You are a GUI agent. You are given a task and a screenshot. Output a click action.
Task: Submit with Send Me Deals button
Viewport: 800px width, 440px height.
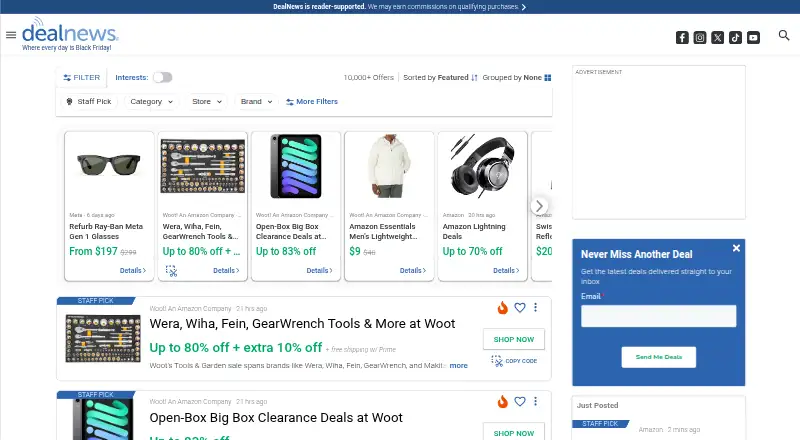click(658, 357)
